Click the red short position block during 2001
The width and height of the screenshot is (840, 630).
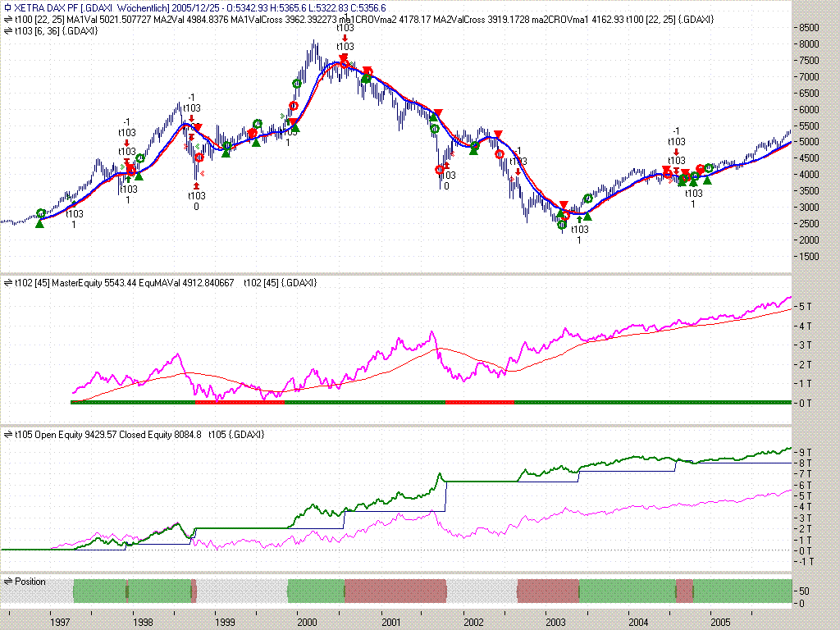tap(395, 591)
